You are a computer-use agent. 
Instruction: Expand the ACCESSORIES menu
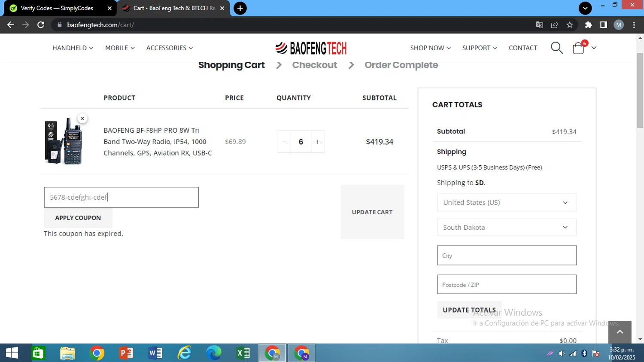(x=170, y=48)
